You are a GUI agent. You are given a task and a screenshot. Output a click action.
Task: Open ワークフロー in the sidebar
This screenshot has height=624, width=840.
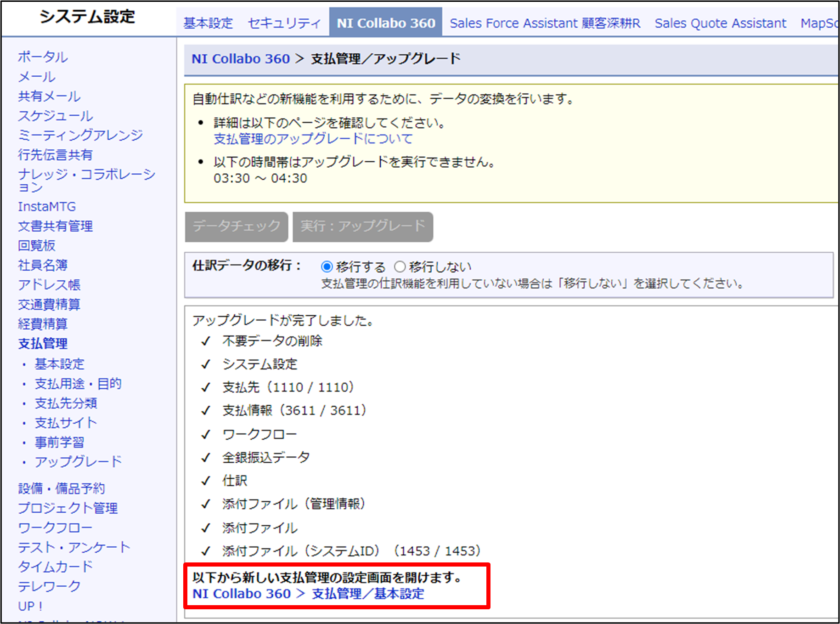point(55,528)
